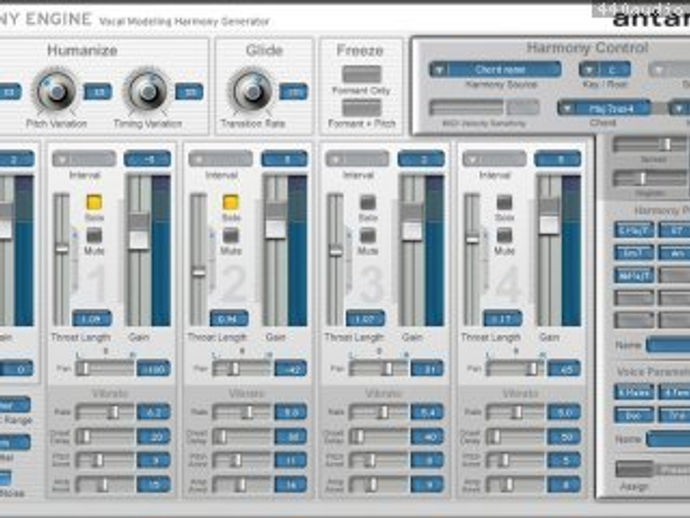
Task: Select voice 1 interval value field
Action: pyautogui.click(x=147, y=159)
